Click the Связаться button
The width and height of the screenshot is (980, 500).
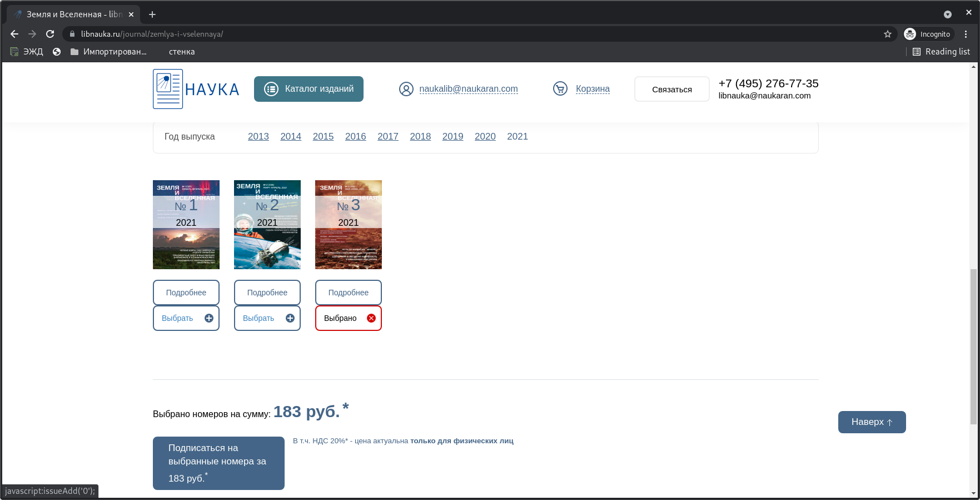pos(672,89)
